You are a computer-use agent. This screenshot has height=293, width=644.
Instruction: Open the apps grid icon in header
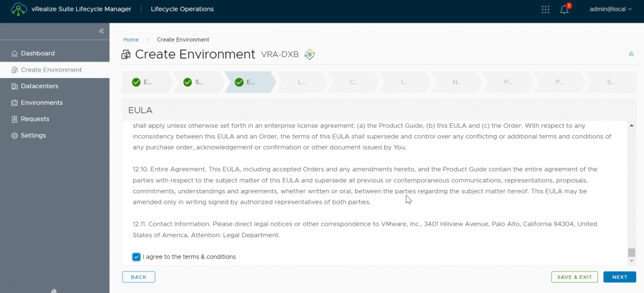click(545, 9)
